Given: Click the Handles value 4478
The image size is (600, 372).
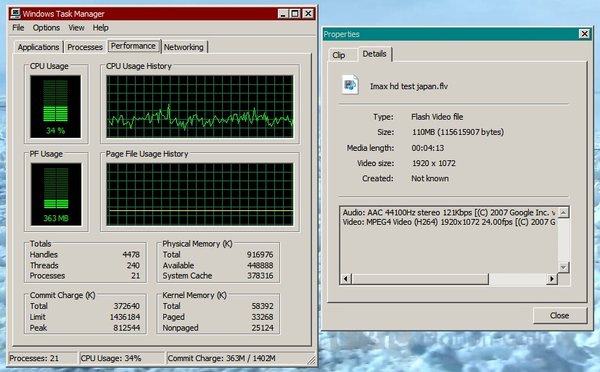Looking at the screenshot, I should [131, 255].
